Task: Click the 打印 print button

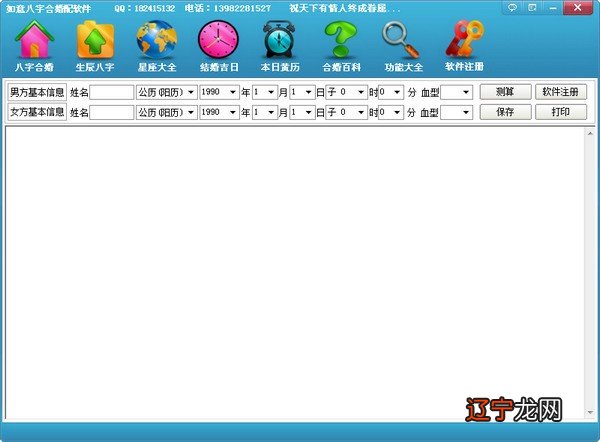Action: [x=561, y=112]
